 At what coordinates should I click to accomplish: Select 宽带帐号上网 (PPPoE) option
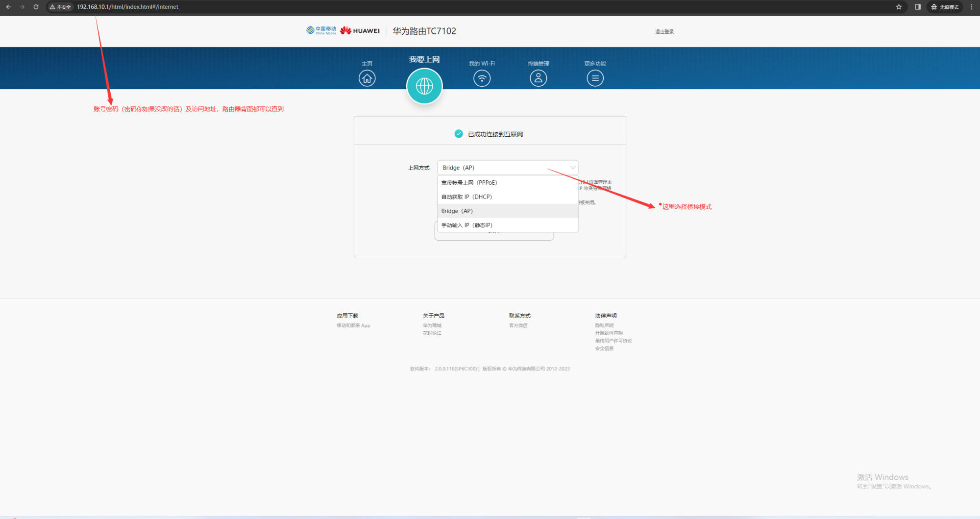click(469, 183)
